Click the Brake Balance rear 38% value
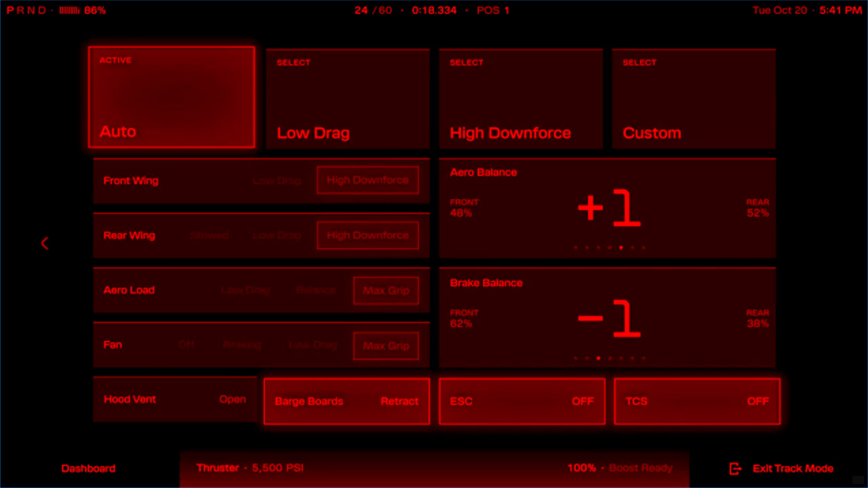Viewport: 868px width, 488px height. (758, 323)
